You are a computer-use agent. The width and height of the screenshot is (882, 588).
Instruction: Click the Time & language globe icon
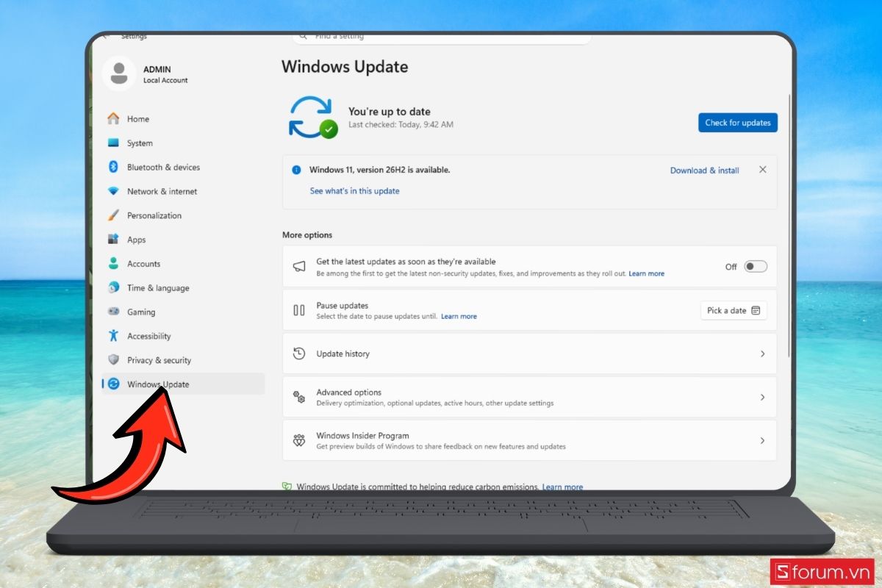[113, 287]
